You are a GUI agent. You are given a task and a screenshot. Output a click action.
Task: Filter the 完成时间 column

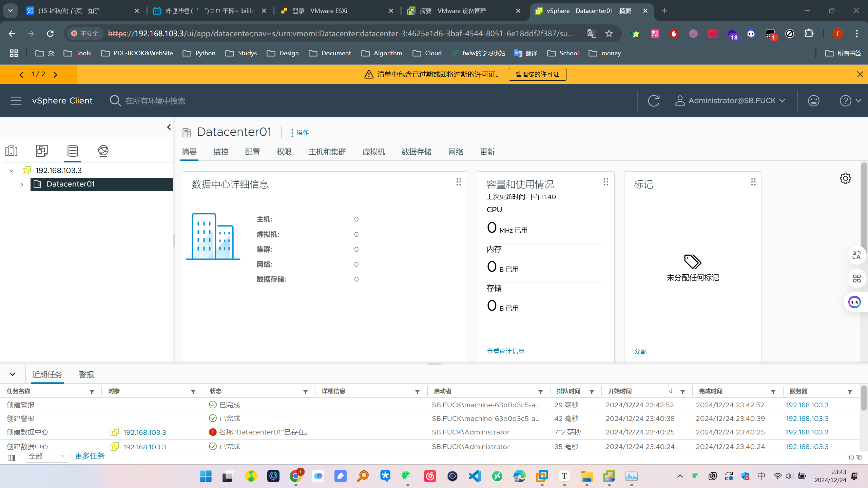773,392
